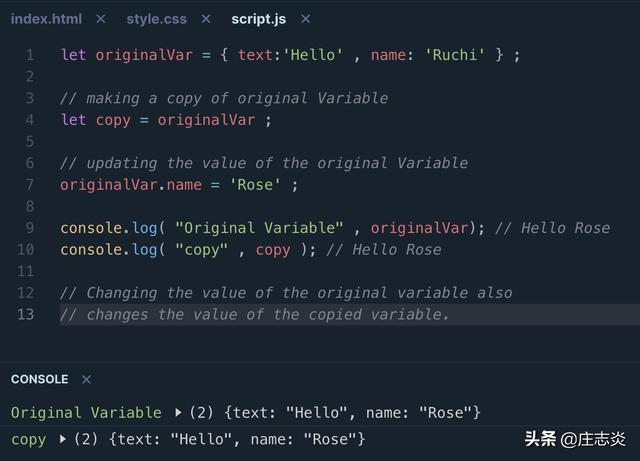The image size is (640, 461).
Task: Close the style.css tab
Action: [206, 19]
